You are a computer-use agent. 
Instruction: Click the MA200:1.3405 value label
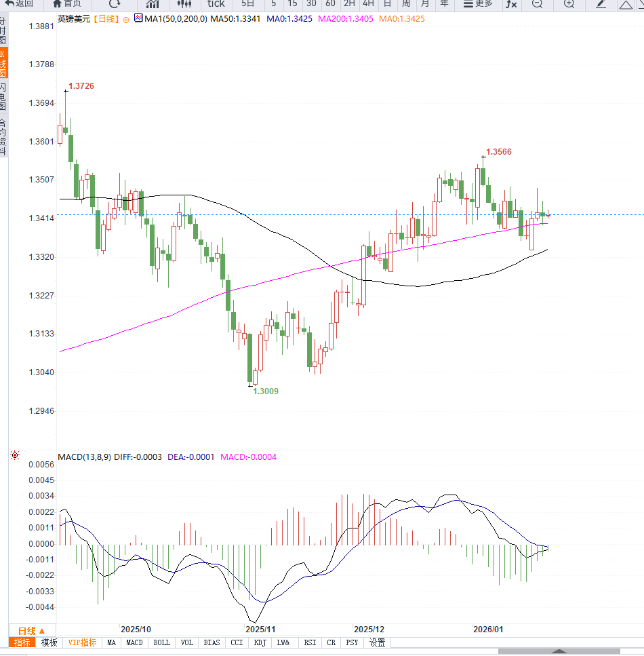click(346, 19)
